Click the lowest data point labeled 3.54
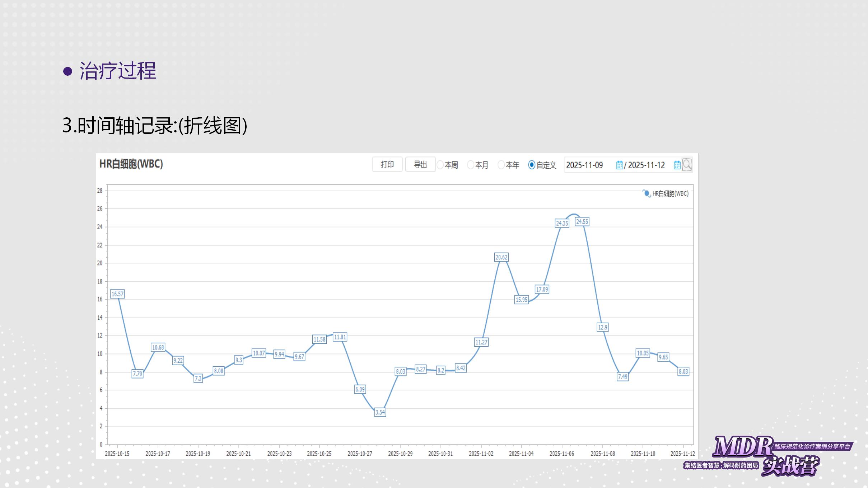Image resolution: width=868 pixels, height=488 pixels. (380, 412)
